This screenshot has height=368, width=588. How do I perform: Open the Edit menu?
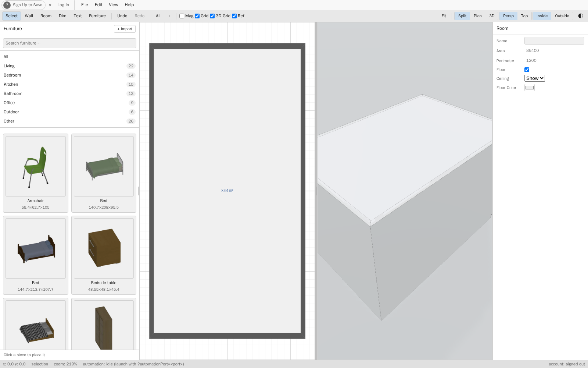tap(98, 5)
